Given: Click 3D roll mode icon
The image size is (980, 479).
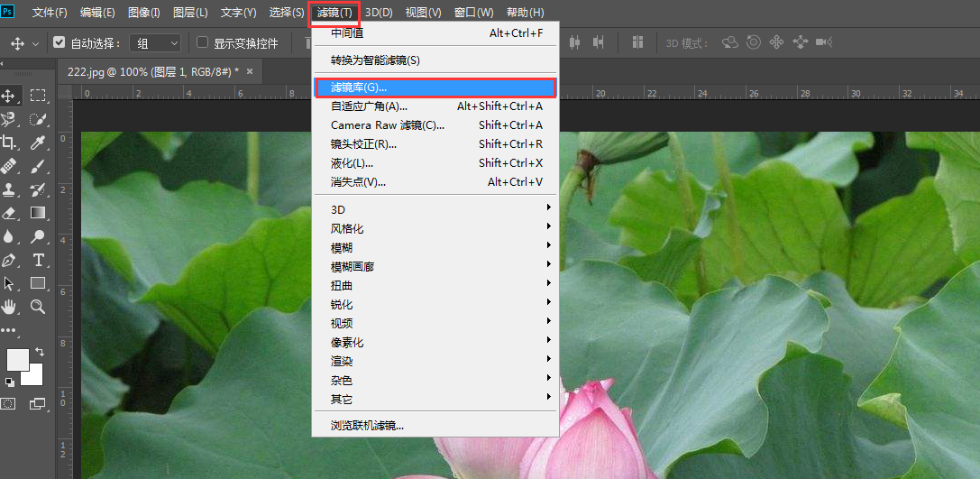Looking at the screenshot, I should [x=754, y=42].
